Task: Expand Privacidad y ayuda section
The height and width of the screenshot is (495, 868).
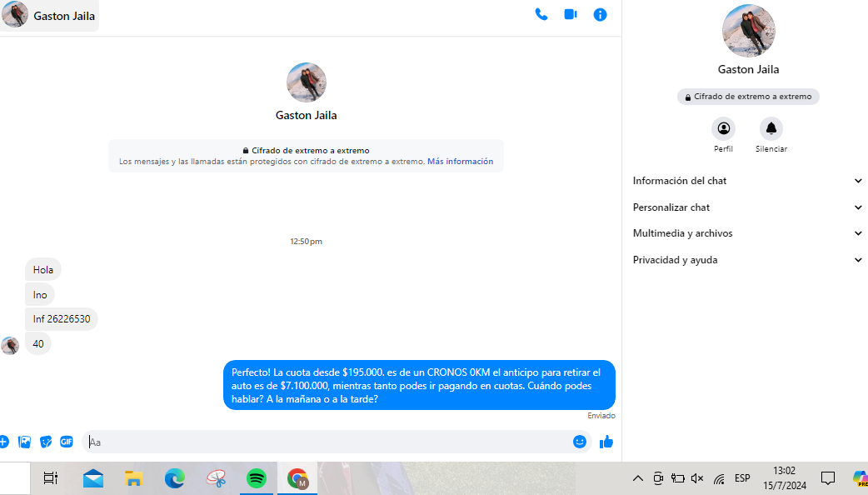Action: (x=747, y=260)
